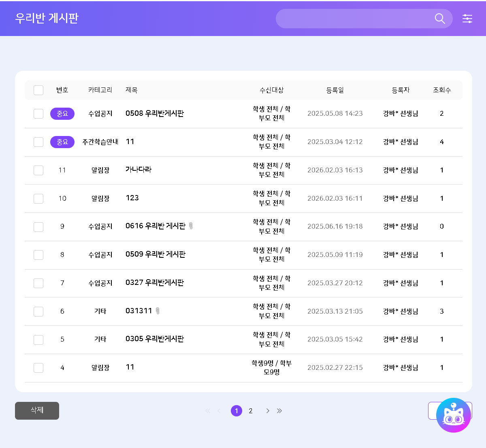Toggle the select-all checkbox in table header
The width and height of the screenshot is (486, 448).
(x=38, y=90)
